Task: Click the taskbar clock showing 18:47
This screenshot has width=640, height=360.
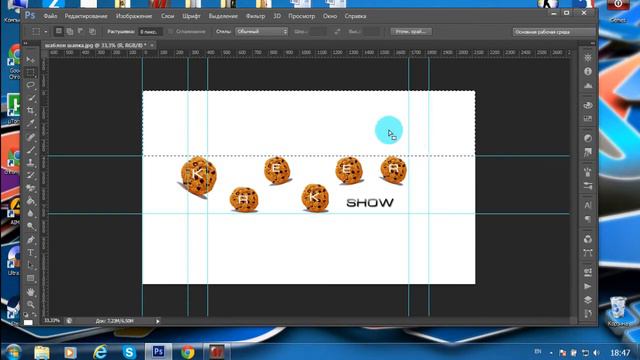Action: [x=620, y=352]
